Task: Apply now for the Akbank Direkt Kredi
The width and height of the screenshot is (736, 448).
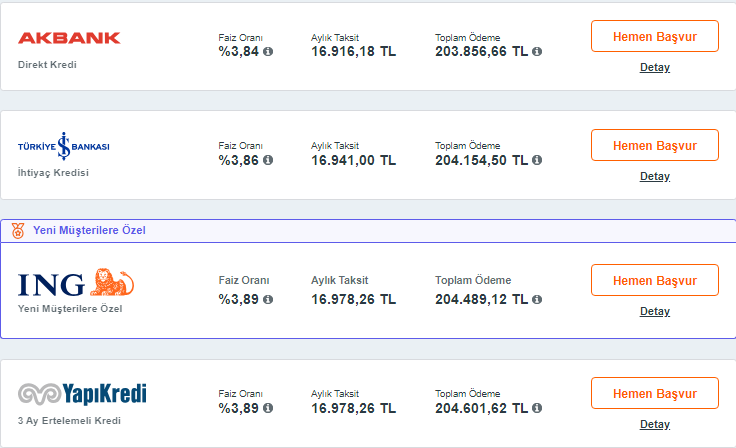Action: point(655,36)
